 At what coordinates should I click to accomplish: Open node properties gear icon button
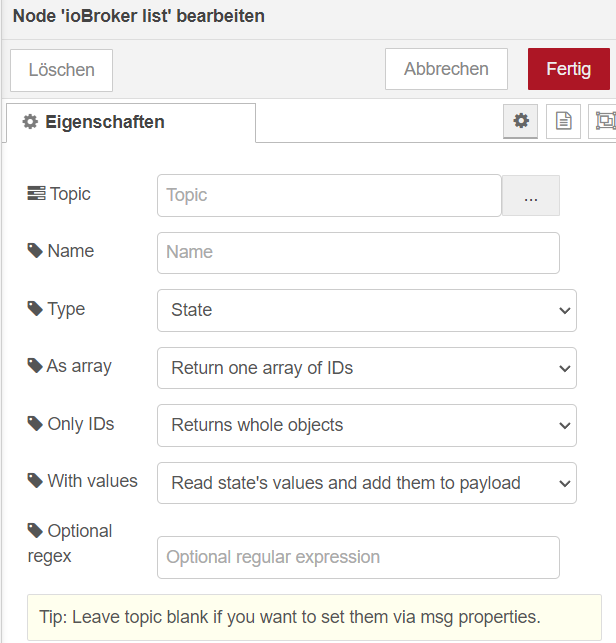[x=520, y=121]
